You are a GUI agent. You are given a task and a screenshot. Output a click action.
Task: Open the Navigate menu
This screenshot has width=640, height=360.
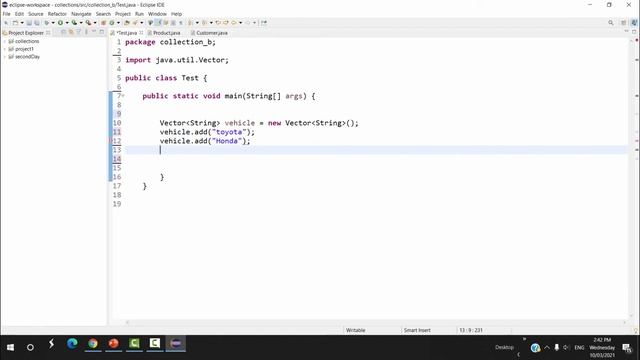(x=81, y=14)
